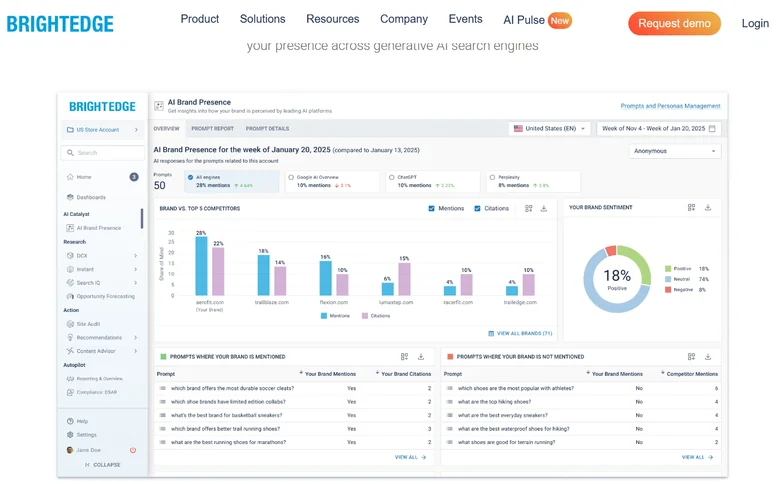Viewport: 780px width, 484px height.
Task: Open Prompts and Personas Management link
Action: 670,106
